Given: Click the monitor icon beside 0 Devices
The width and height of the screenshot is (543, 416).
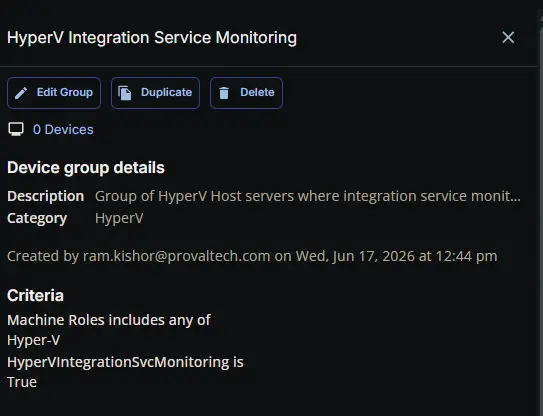Looking at the screenshot, I should click(16, 129).
